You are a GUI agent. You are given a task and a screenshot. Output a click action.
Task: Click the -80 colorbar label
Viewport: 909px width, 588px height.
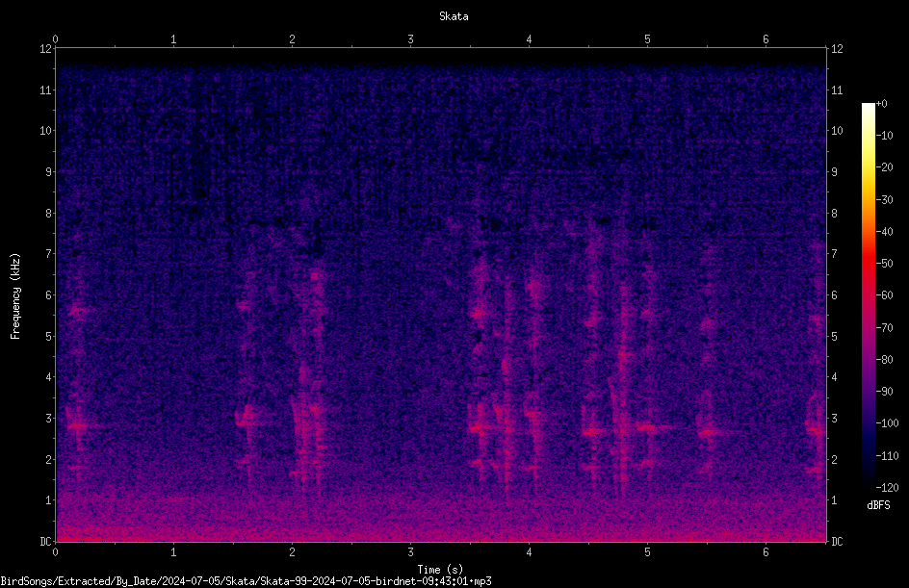click(x=884, y=360)
